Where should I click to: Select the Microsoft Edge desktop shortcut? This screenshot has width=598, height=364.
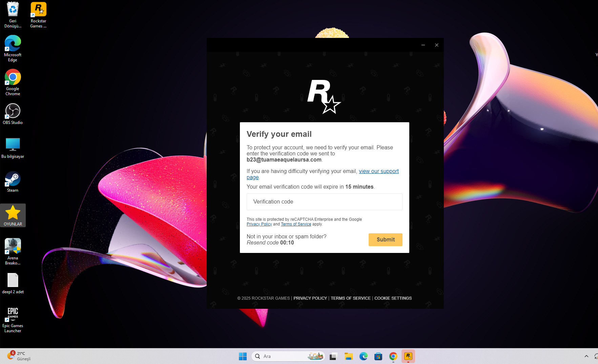[x=13, y=49]
